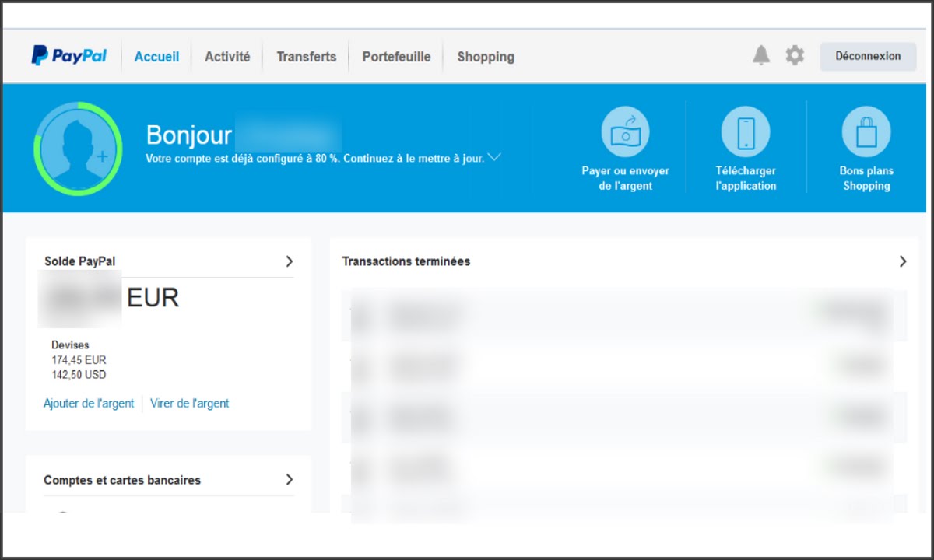
Task: Click Bons plans Shopping label
Action: 866,178
